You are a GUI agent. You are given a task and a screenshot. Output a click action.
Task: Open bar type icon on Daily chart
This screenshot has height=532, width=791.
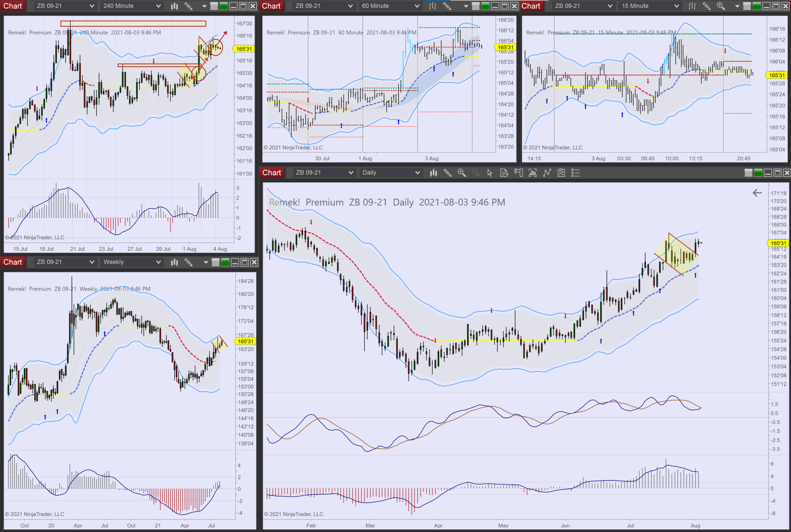(433, 173)
